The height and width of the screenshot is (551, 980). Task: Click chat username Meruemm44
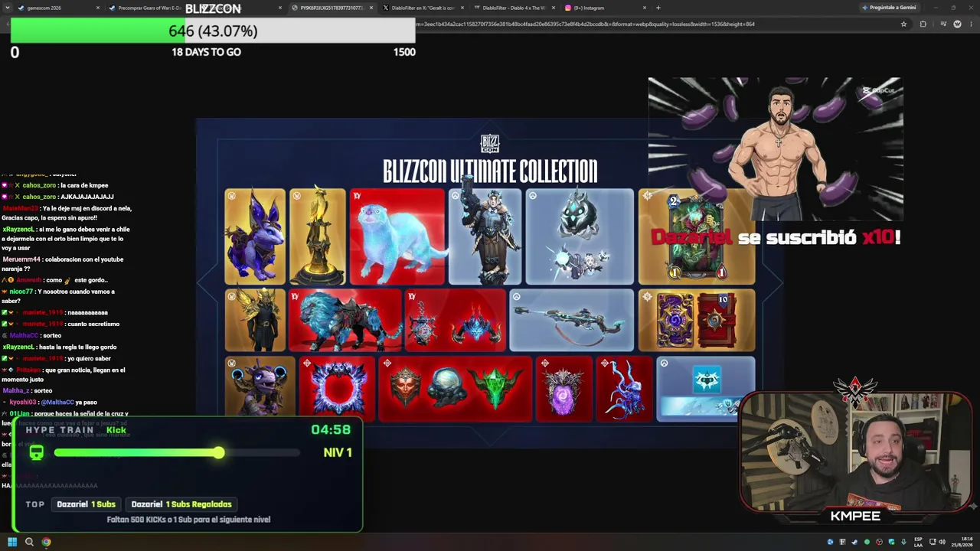click(20, 259)
